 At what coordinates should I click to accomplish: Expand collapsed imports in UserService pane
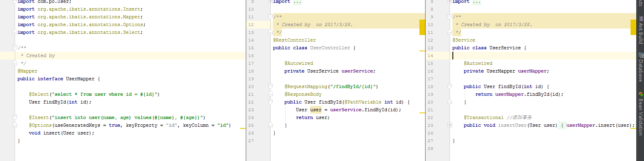450,2
